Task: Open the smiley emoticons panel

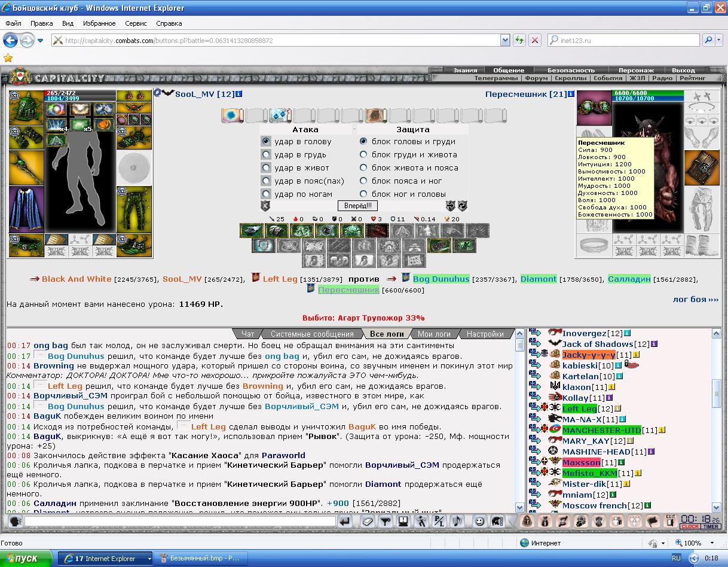Action: [x=479, y=522]
